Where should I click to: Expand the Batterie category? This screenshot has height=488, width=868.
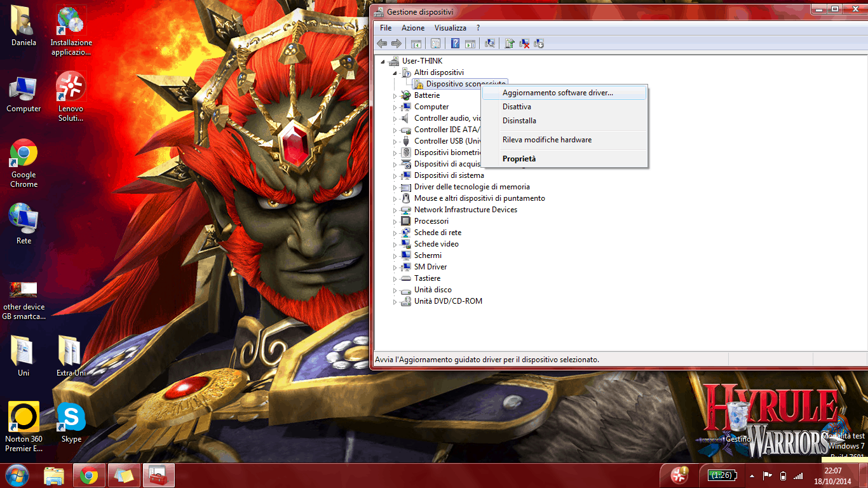[395, 96]
